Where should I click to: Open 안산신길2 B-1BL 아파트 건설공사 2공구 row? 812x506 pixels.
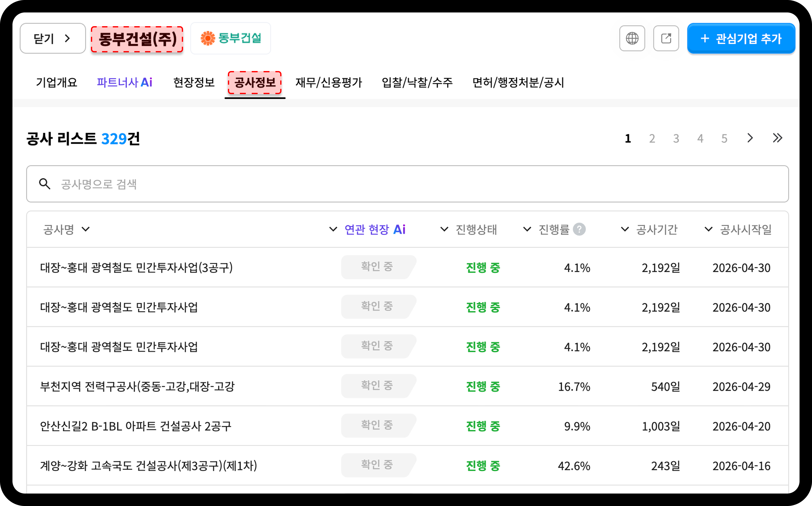(x=407, y=426)
